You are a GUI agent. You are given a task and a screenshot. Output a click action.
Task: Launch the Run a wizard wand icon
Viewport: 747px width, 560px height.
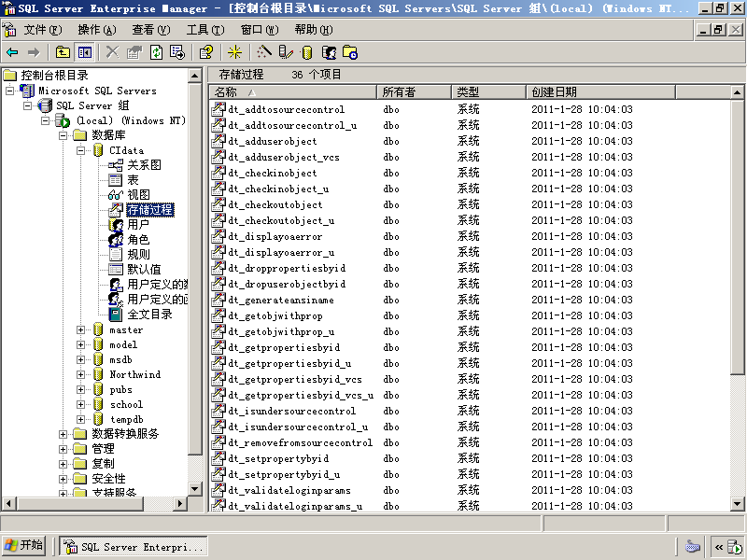tap(264, 52)
